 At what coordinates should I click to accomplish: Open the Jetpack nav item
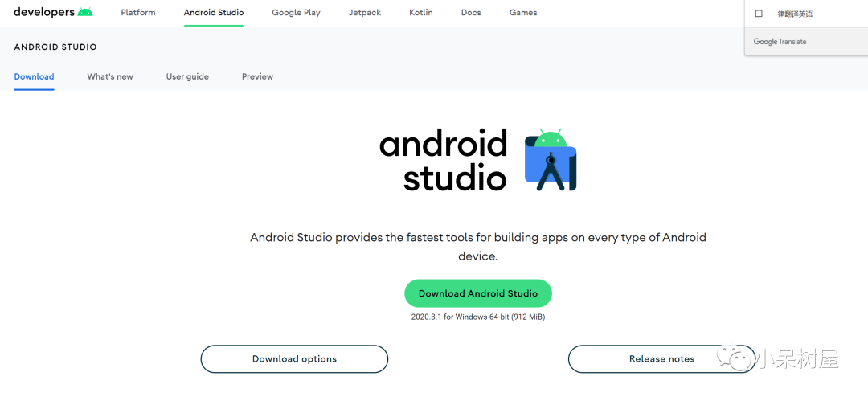click(365, 12)
